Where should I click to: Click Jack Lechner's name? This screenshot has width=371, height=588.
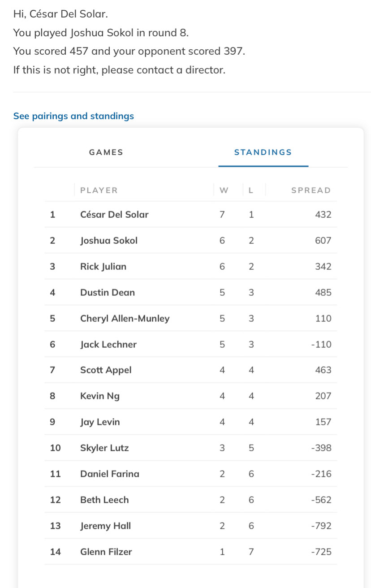point(108,345)
